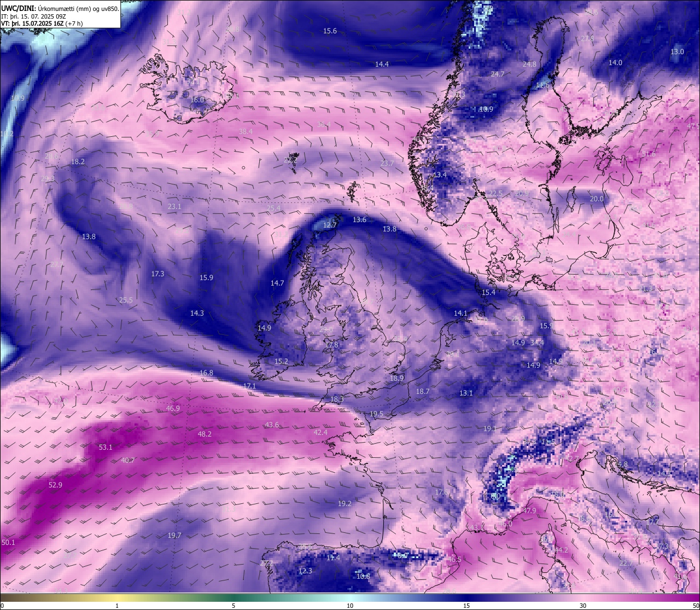The height and width of the screenshot is (610, 700).
Task: Click the 42.4 value label
Action: (320, 432)
